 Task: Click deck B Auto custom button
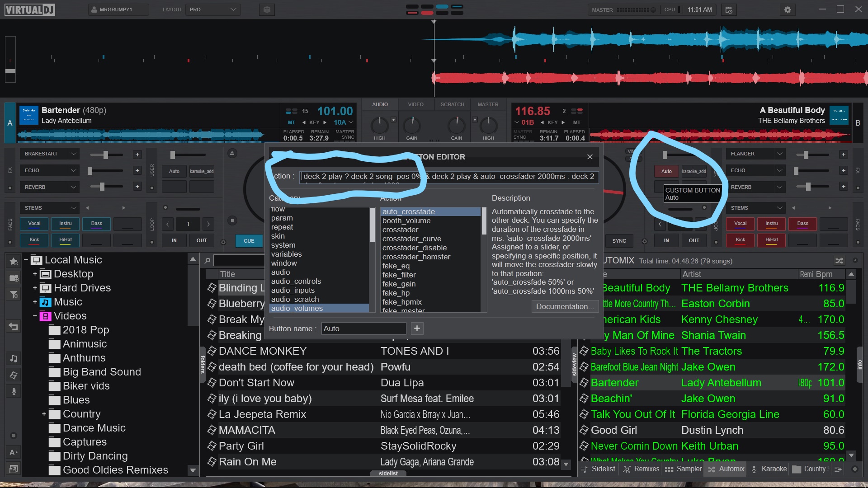[666, 171]
